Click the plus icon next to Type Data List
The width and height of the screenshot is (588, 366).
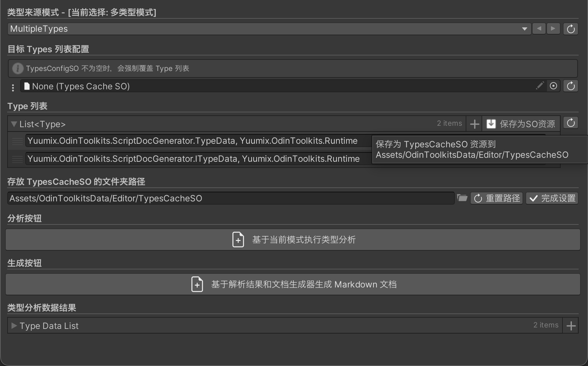tap(571, 325)
